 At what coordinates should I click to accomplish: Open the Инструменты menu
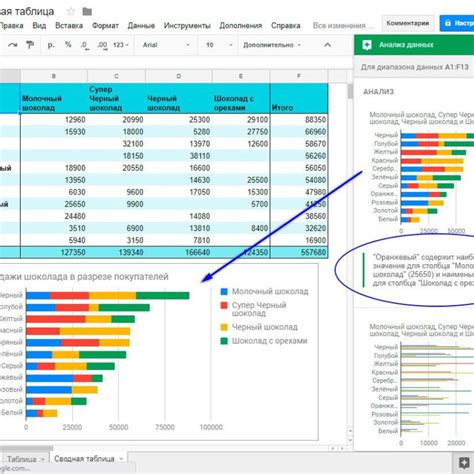pos(187,26)
